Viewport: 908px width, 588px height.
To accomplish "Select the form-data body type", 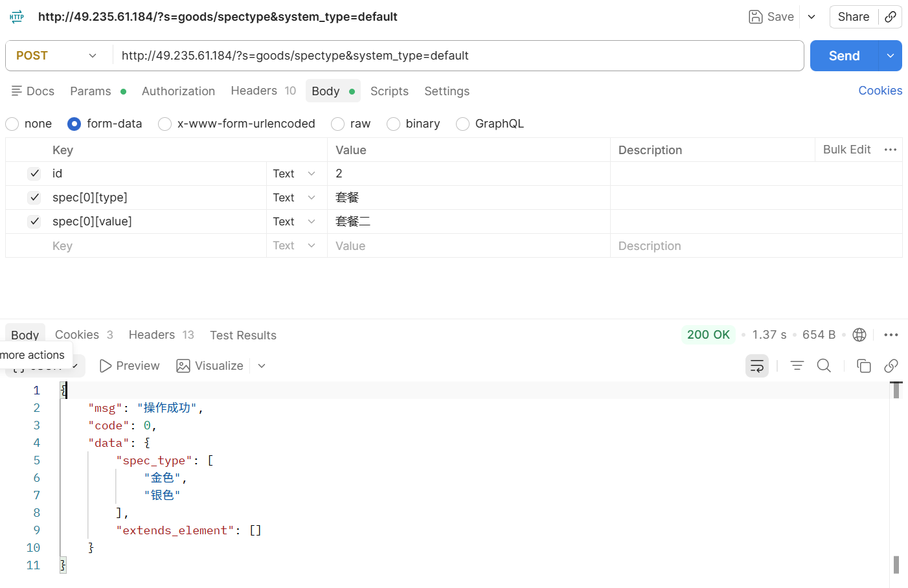I will coord(74,124).
